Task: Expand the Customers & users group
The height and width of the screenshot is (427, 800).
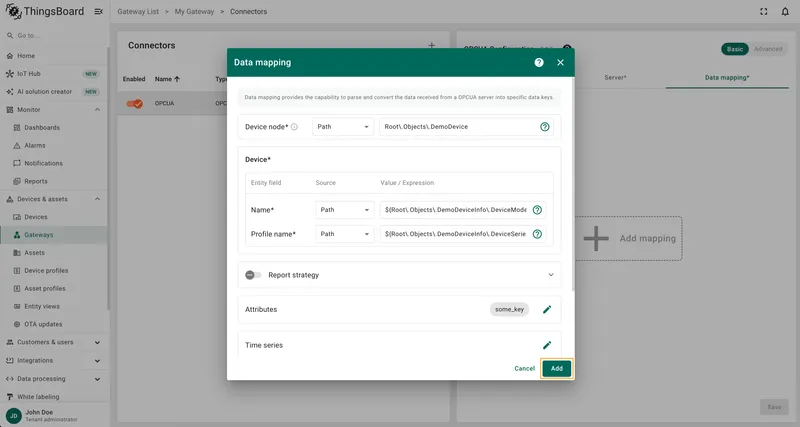Action: (97, 342)
